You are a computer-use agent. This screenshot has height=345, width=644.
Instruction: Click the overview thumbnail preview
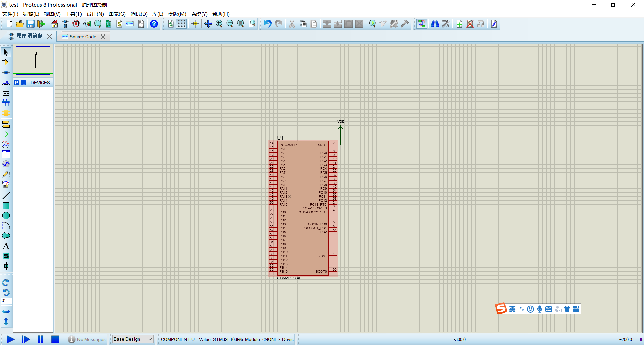point(33,60)
